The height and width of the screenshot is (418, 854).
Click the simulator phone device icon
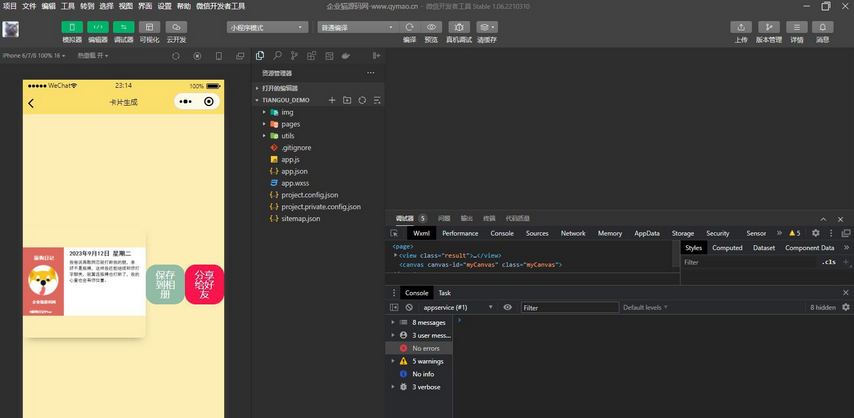pyautogui.click(x=219, y=56)
